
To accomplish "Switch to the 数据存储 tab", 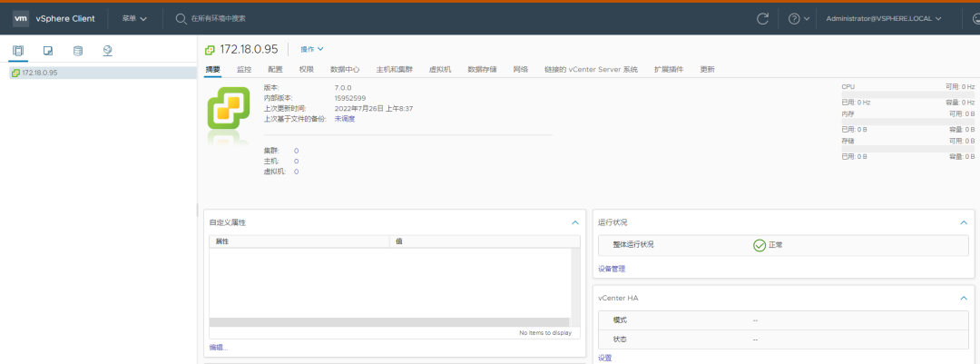I will tap(483, 69).
